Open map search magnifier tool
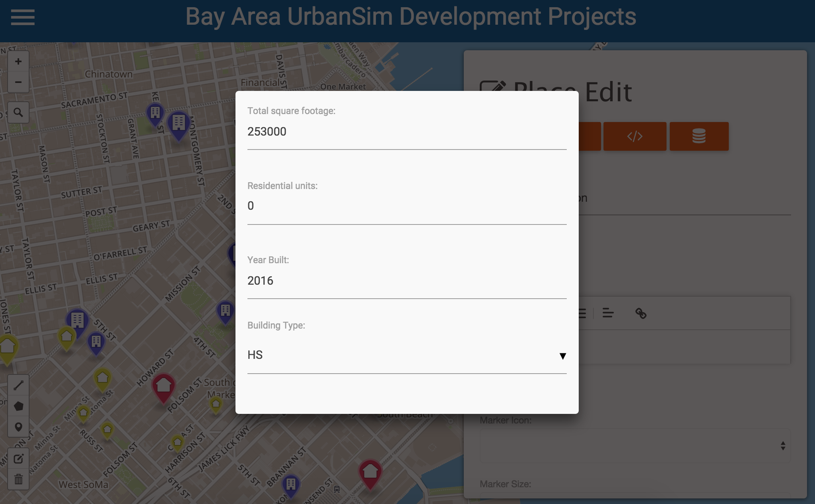 tap(18, 112)
